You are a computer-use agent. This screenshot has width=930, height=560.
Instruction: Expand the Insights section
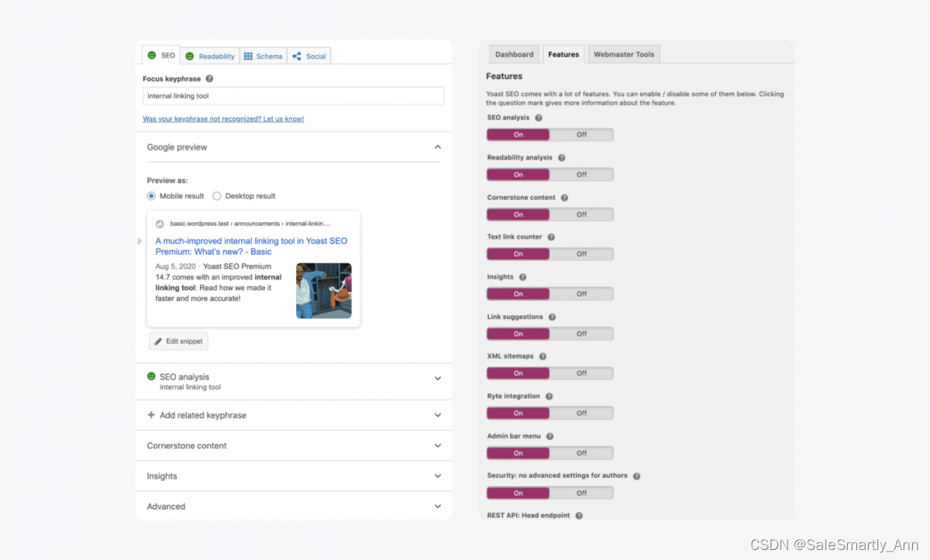point(438,476)
